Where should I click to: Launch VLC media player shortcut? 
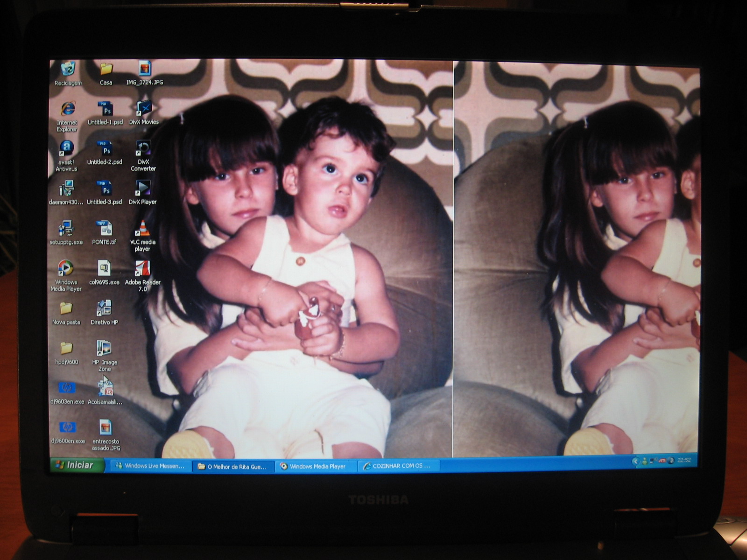coord(142,237)
